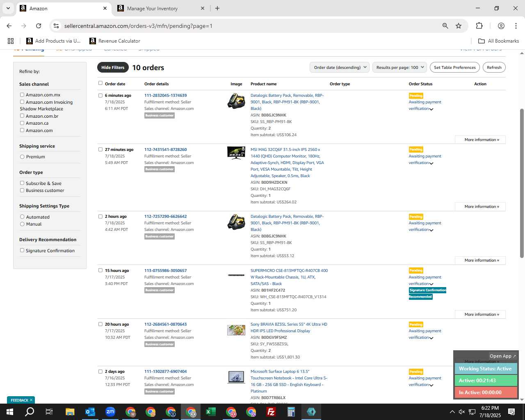This screenshot has height=420, width=525.
Task: Open the Sony BRAVIA BZ35L product link
Action: 289,328
